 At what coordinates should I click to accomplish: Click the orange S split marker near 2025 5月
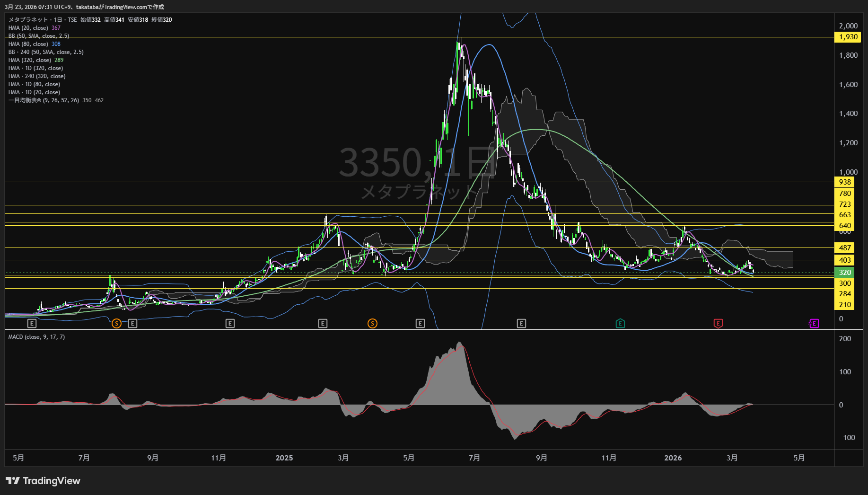(x=372, y=324)
